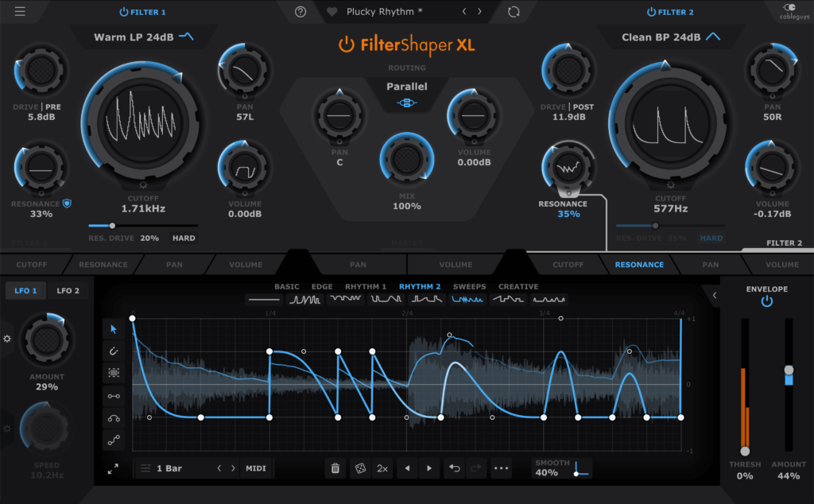The height and width of the screenshot is (504, 814).
Task: Adjust the Envelope AMOUNT slider handle
Action: coord(789,370)
